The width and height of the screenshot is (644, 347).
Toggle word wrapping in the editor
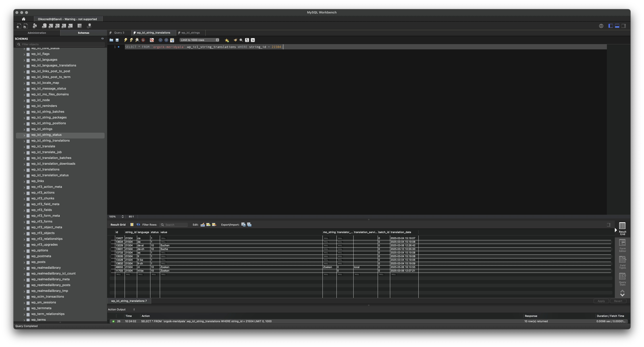[253, 40]
